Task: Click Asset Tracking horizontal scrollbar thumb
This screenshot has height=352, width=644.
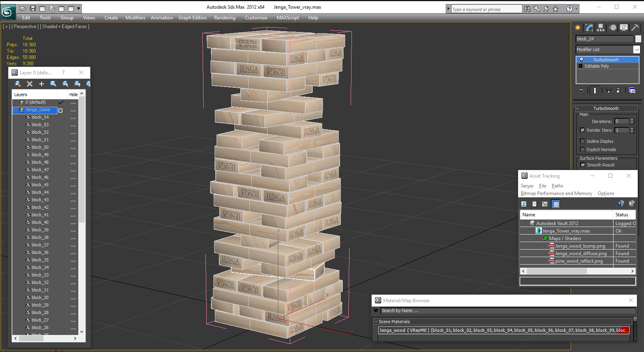Action: pos(557,271)
